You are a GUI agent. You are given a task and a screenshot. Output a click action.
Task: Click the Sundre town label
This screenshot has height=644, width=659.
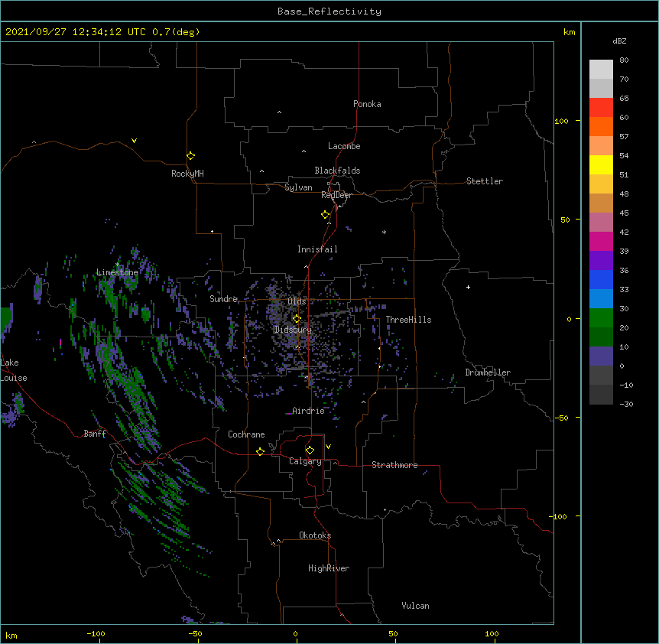pos(223,299)
